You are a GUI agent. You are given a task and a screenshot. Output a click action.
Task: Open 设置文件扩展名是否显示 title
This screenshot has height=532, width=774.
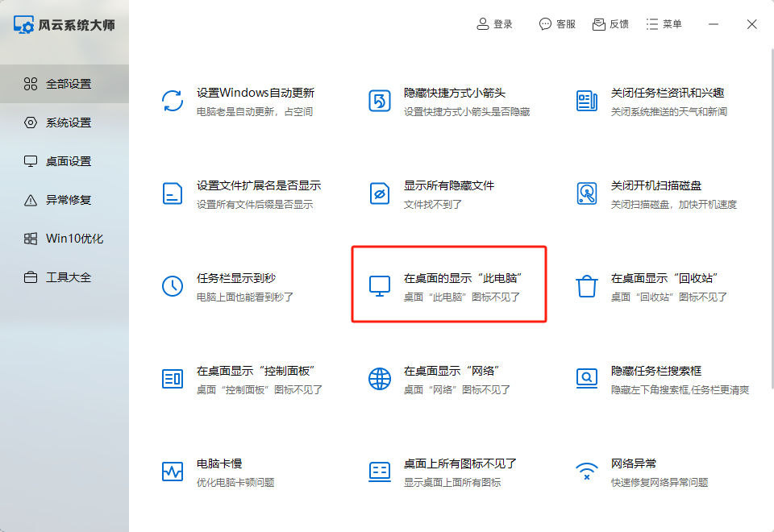(x=259, y=185)
